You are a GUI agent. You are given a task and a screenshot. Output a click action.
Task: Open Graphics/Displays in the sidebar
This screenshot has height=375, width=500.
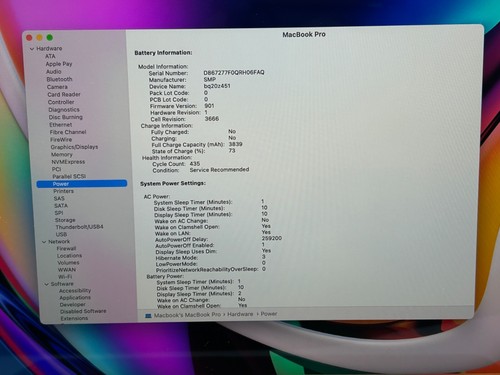pyautogui.click(x=74, y=147)
